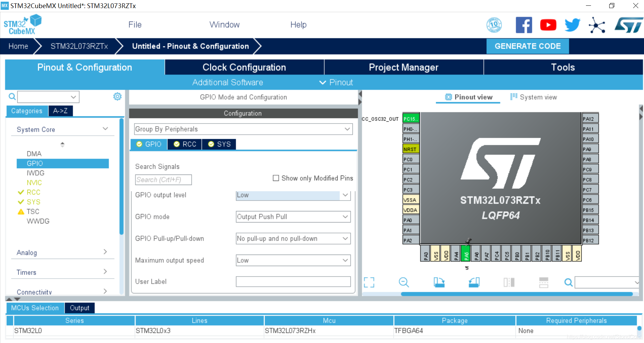Switch to the Output tab
The height and width of the screenshot is (343, 644).
click(80, 308)
